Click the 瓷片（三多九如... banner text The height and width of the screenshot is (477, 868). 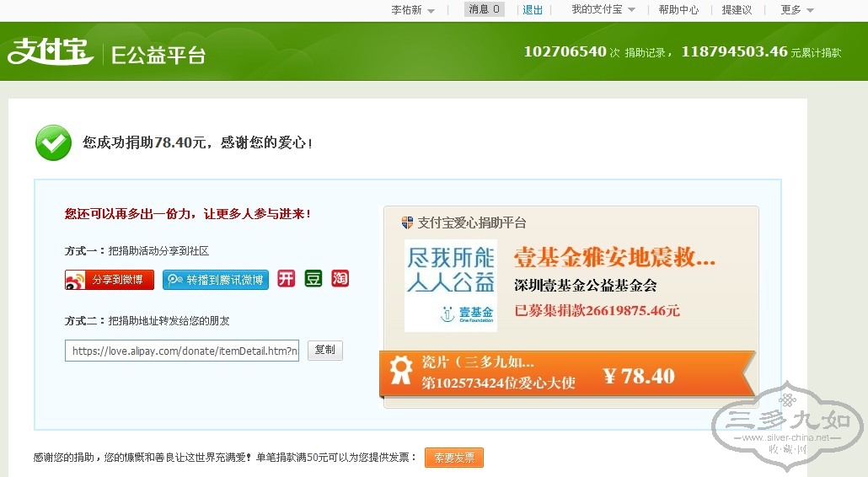click(x=478, y=362)
